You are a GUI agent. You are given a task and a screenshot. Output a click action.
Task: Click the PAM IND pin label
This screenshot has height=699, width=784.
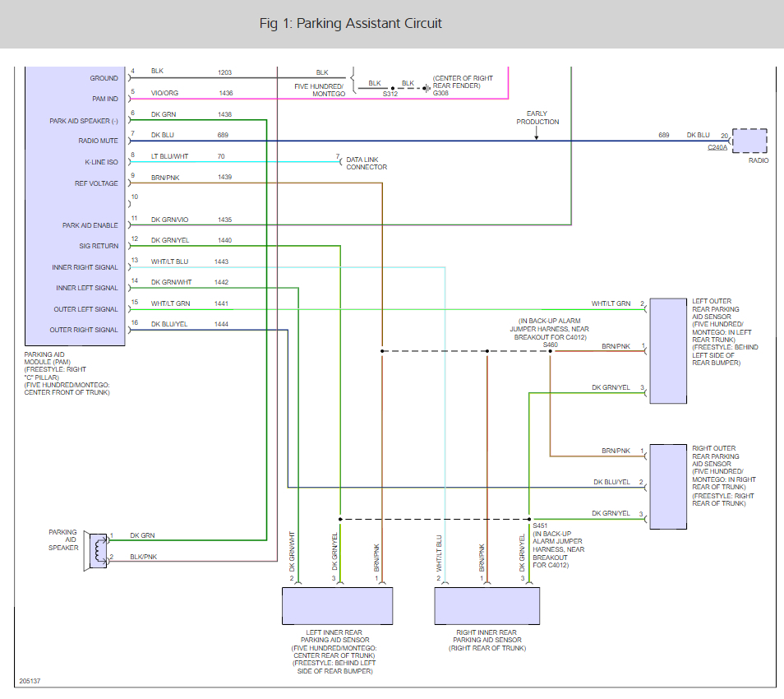[105, 99]
